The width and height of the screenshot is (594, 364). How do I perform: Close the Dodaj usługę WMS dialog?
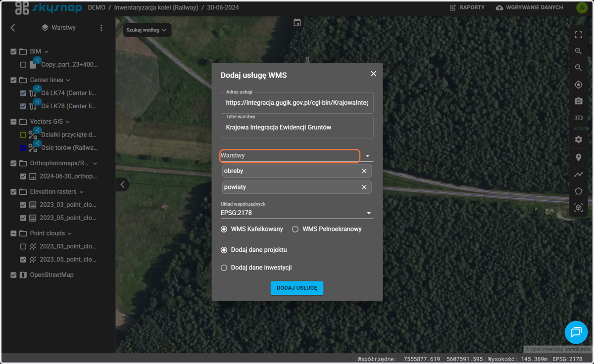coord(373,73)
